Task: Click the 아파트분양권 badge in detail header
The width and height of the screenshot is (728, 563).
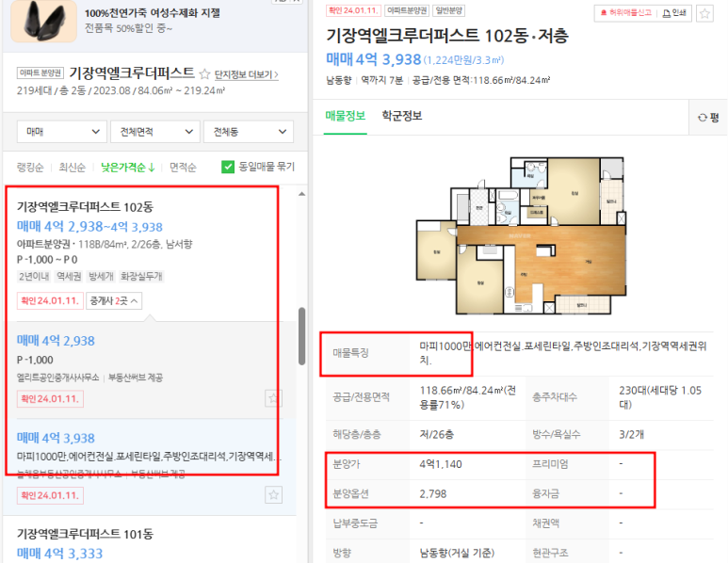Action: point(407,10)
